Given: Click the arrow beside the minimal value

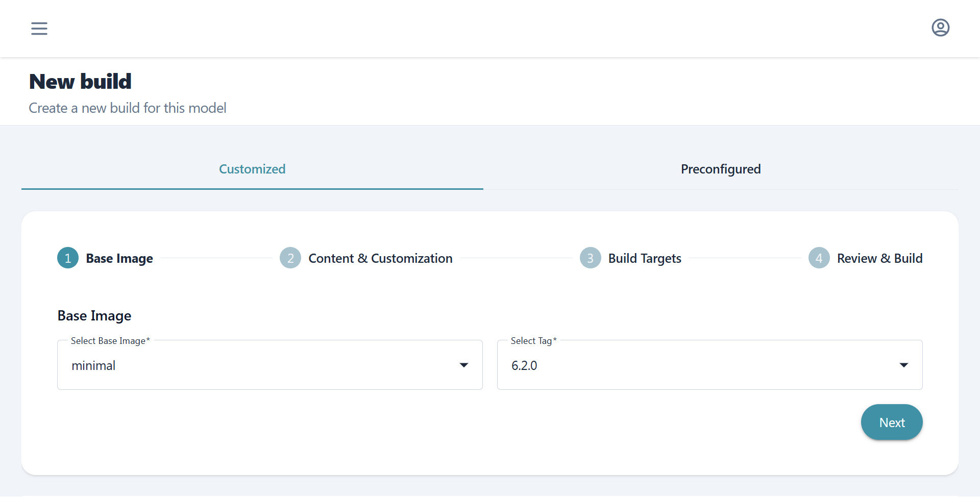Looking at the screenshot, I should tap(463, 365).
